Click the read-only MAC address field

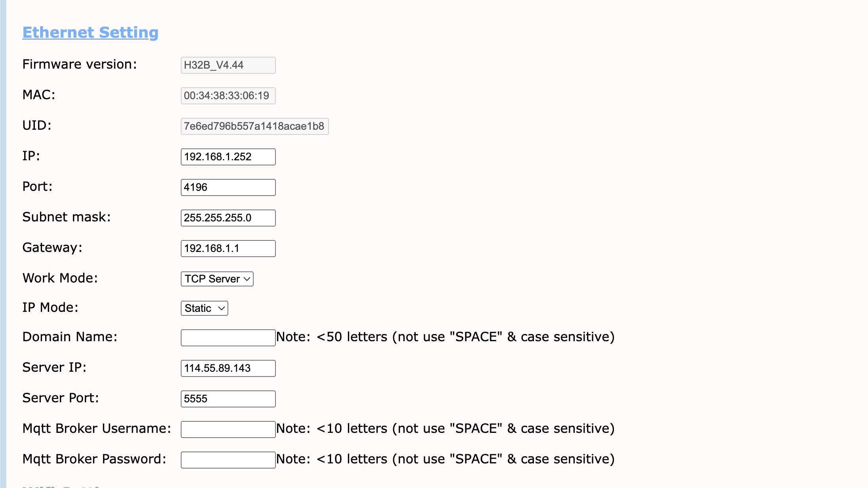[x=228, y=96]
